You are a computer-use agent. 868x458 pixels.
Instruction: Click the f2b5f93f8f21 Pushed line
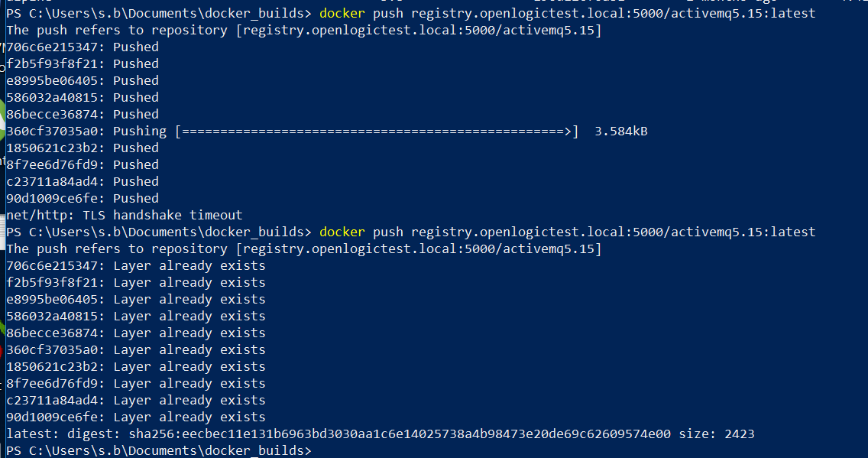[83, 63]
